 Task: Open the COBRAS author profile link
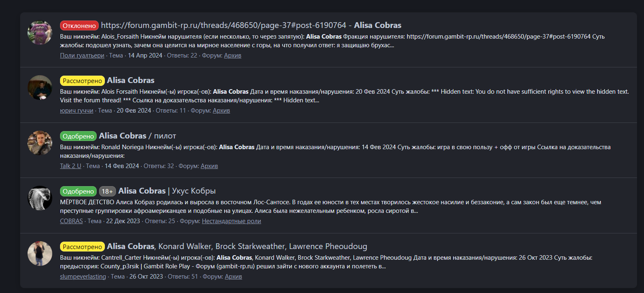click(x=71, y=221)
